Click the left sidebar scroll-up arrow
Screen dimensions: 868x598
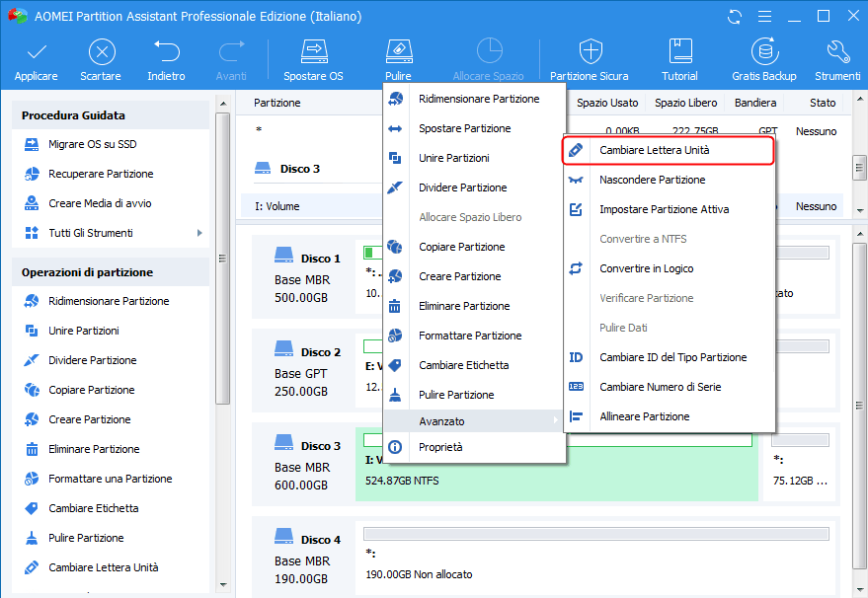(223, 104)
